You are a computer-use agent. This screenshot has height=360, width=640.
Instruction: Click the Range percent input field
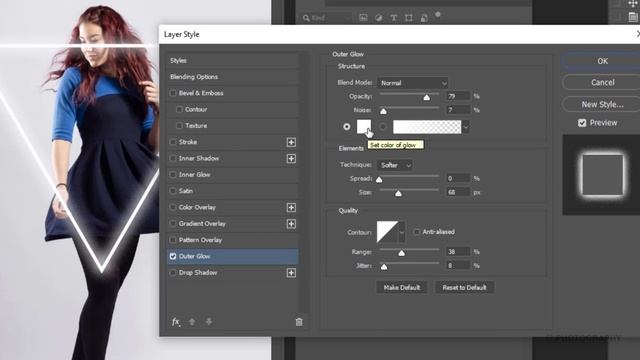[458, 252]
